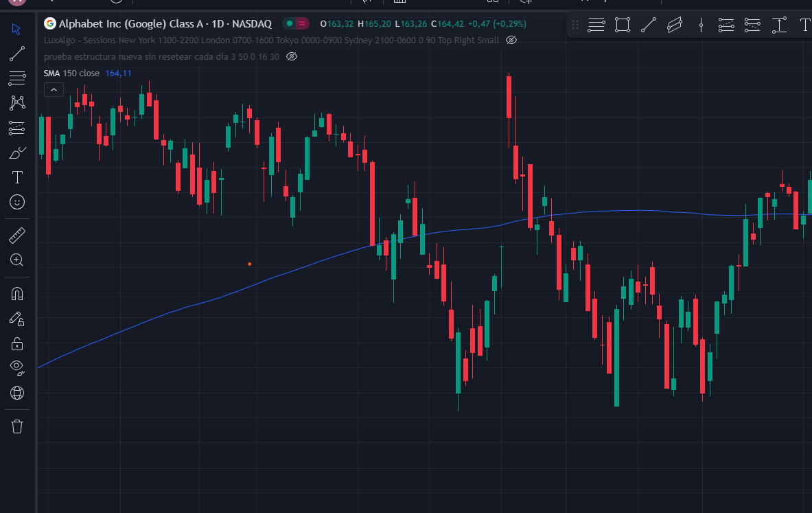This screenshot has height=513, width=812.
Task: Grab the favorites toolbar drag handle
Action: [x=575, y=25]
